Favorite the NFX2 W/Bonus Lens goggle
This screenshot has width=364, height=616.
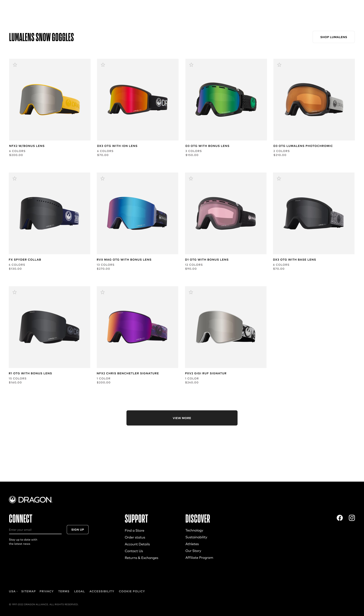(x=15, y=65)
